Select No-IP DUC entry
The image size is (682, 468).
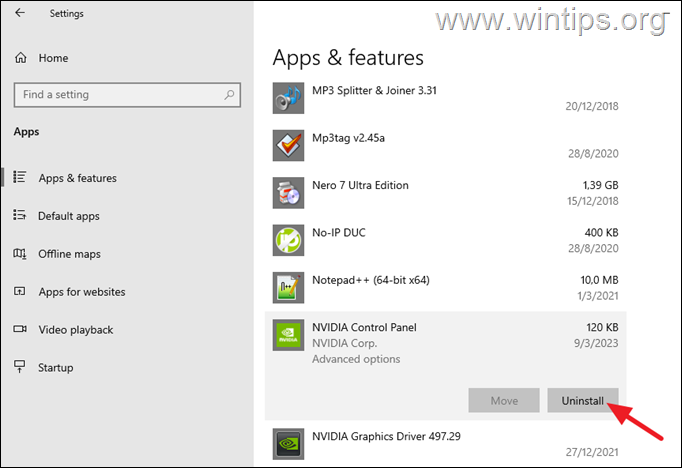445,240
